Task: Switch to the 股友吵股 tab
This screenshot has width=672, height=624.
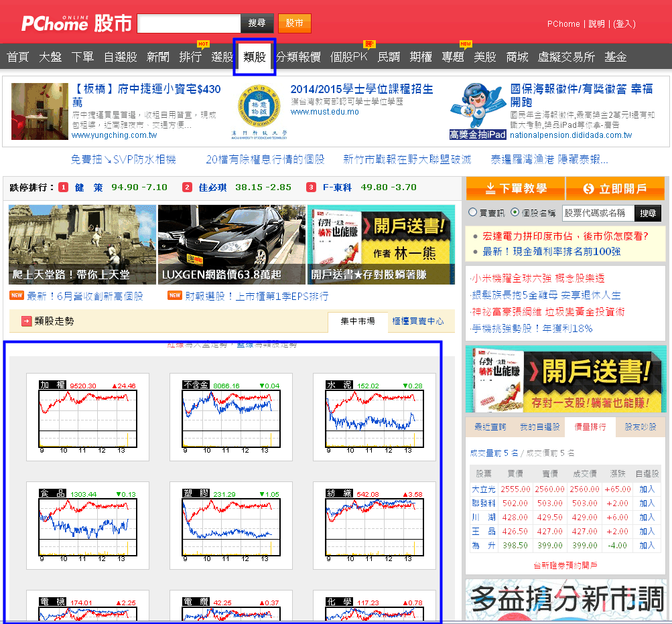Action: (641, 426)
